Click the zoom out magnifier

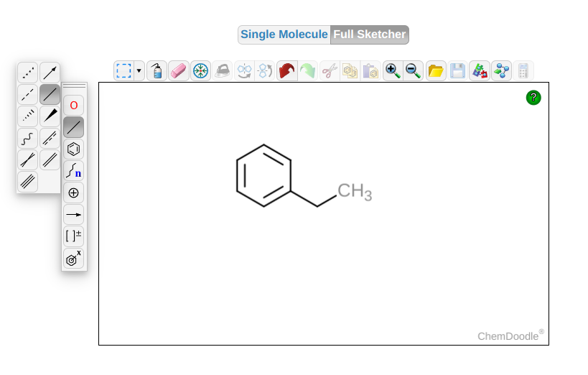pyautogui.click(x=414, y=70)
